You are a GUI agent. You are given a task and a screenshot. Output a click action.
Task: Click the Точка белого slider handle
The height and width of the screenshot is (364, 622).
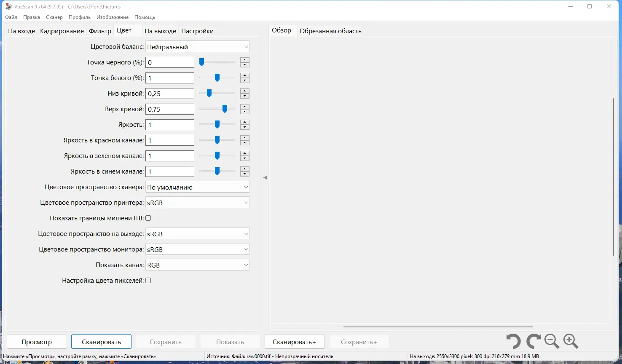click(x=217, y=78)
